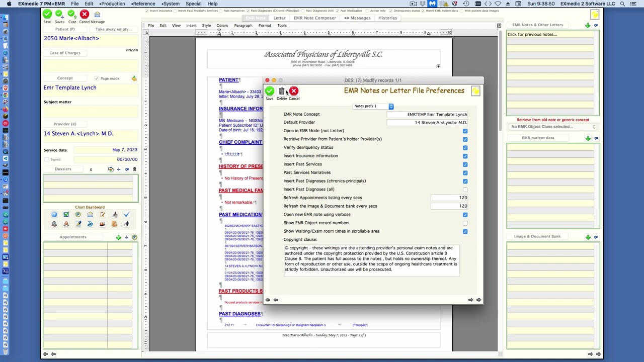Click the next record arrow in the preferences dialog
Screen dimensions: 644x362
(x=470, y=300)
